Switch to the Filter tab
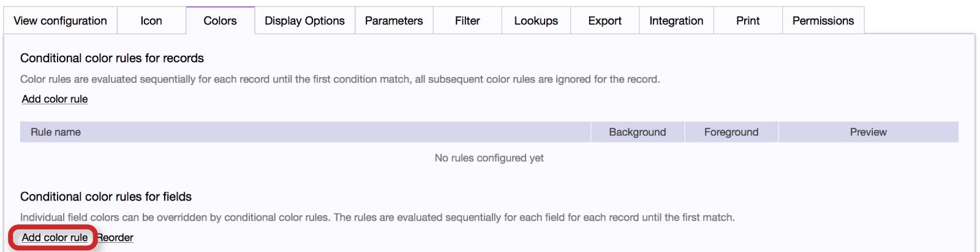 (x=467, y=21)
